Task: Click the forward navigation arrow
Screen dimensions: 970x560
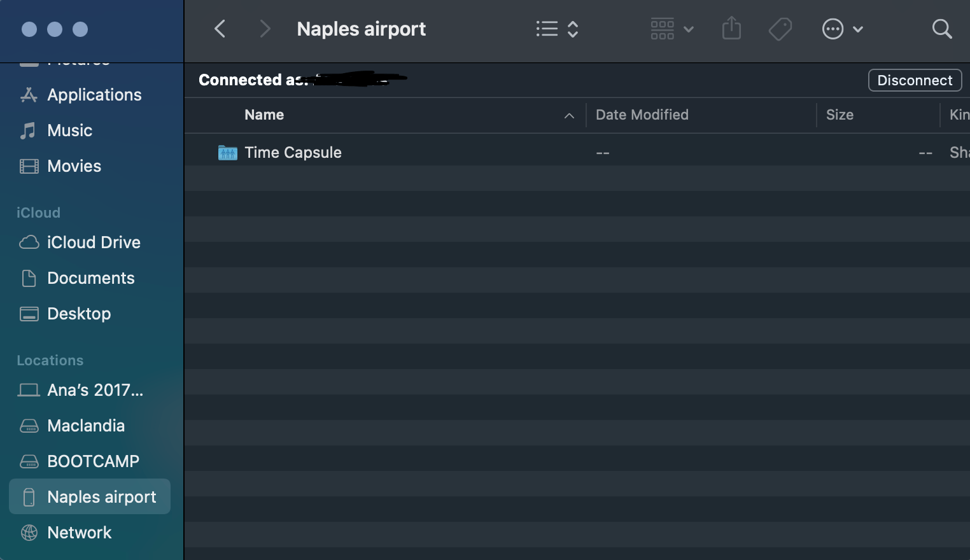Action: [x=265, y=29]
